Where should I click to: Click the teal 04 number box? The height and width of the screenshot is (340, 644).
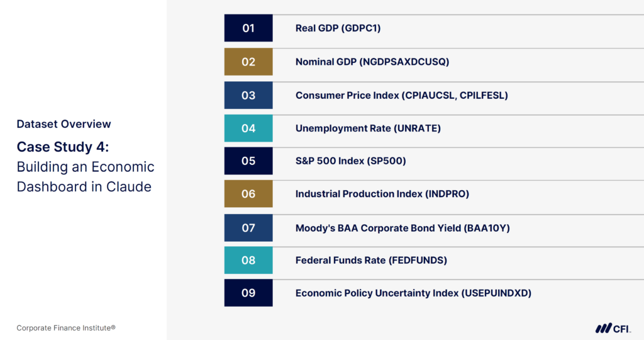pyautogui.click(x=248, y=128)
